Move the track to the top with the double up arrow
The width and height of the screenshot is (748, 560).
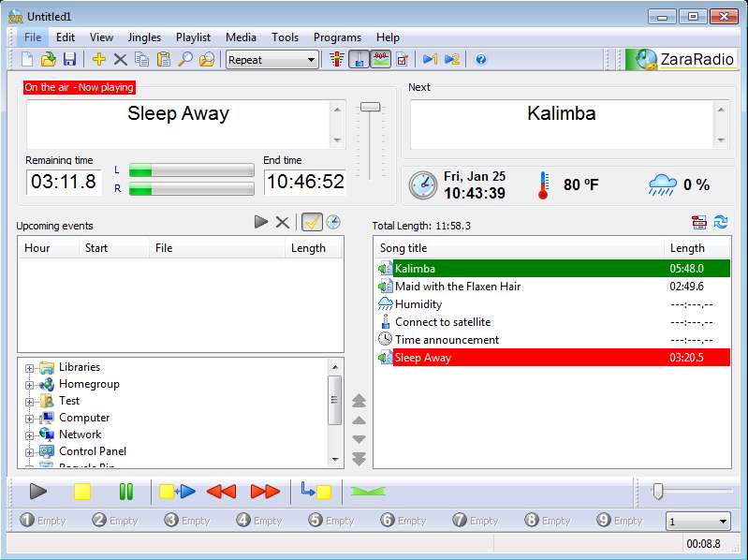[x=359, y=401]
